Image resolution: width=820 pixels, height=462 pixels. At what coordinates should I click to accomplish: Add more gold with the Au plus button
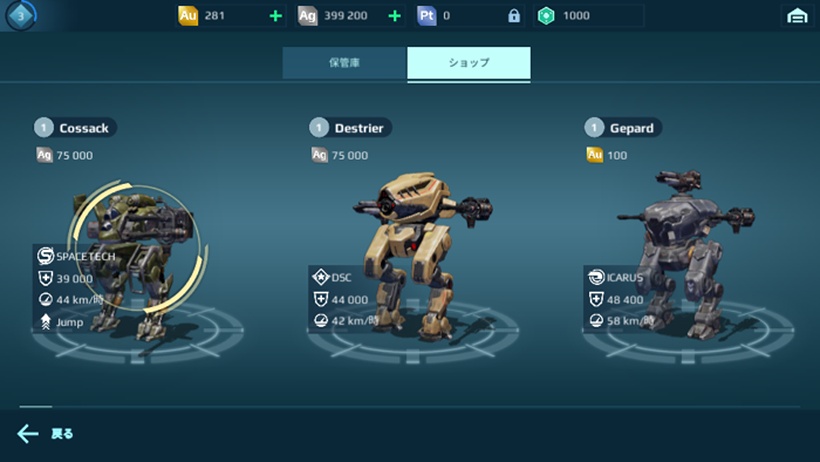point(276,16)
